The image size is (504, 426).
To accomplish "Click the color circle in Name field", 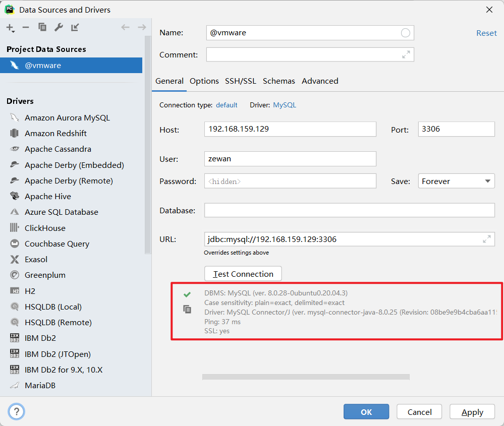I will (405, 33).
